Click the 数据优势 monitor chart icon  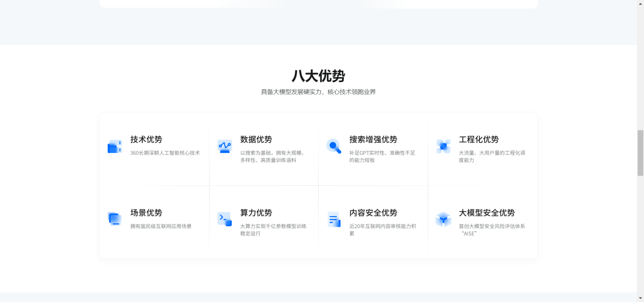[x=225, y=146]
